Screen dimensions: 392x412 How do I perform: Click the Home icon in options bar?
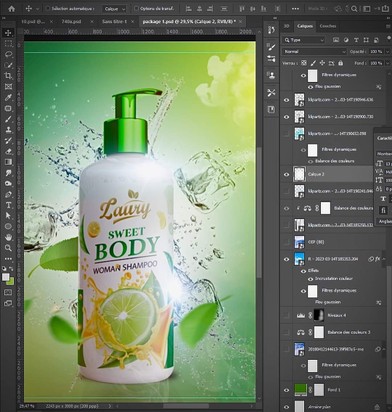tap(12, 9)
